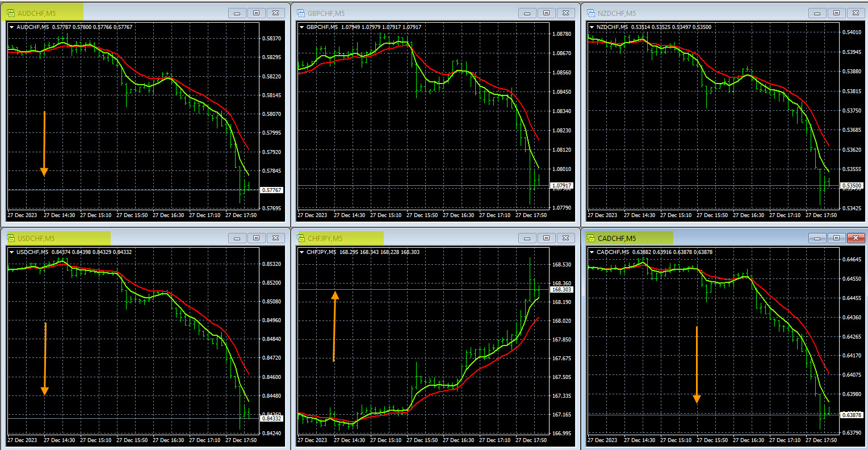Click the CADCHF chart window icon
Screen dimensions: 868x450
click(x=590, y=239)
